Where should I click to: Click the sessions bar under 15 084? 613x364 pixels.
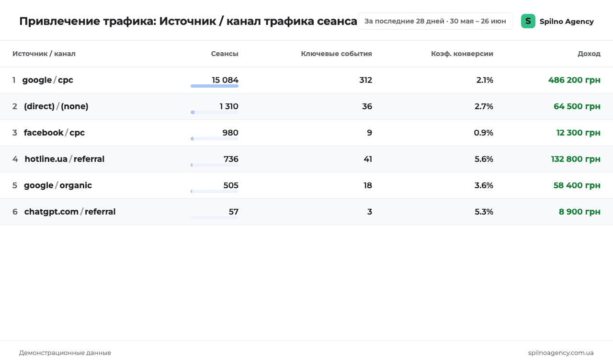(x=215, y=86)
